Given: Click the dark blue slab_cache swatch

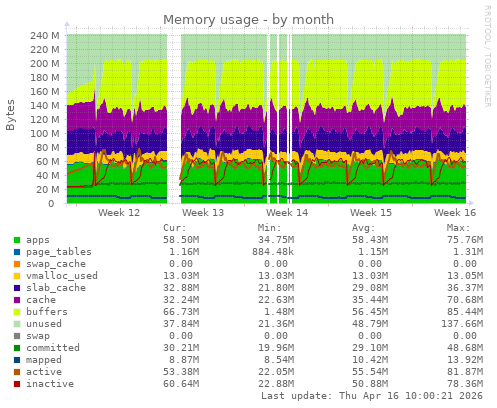Looking at the screenshot, I should pyautogui.click(x=17, y=288).
